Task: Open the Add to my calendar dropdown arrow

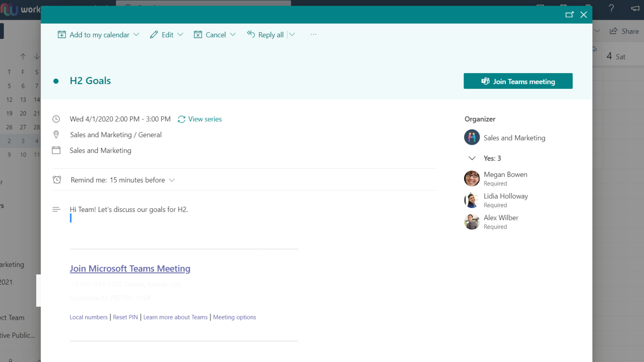Action: (136, 35)
